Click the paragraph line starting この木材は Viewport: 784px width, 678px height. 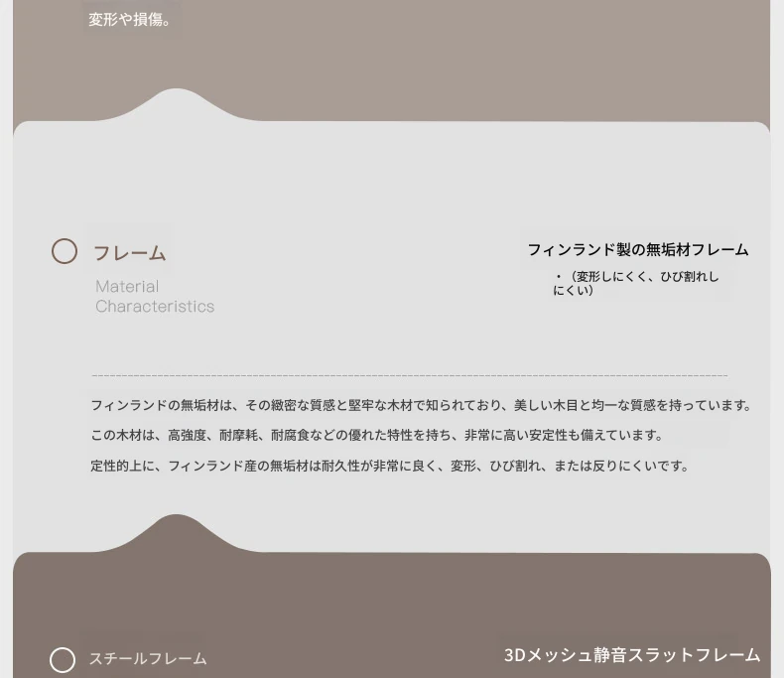tap(377, 436)
